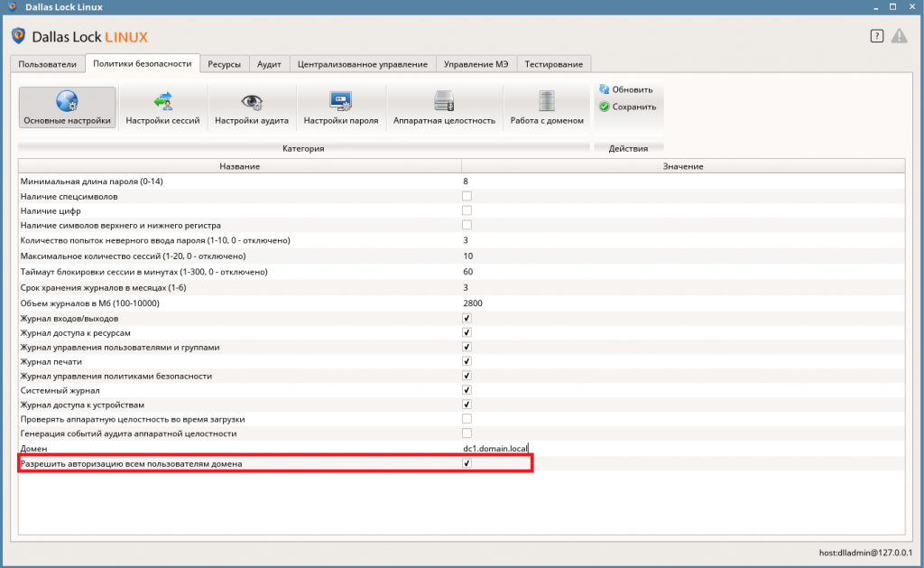Uncheck Журнал управления пользователями и группами
The height and width of the screenshot is (568, 924).
(467, 347)
